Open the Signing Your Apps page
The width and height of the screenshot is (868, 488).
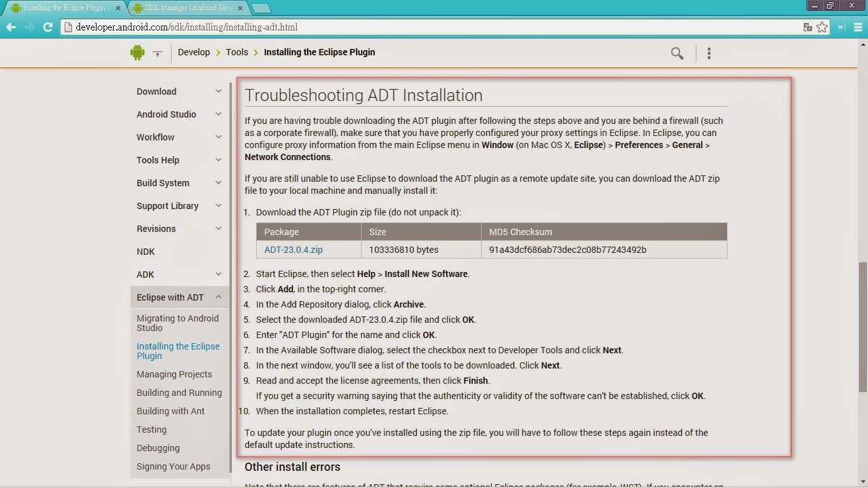pos(173,466)
